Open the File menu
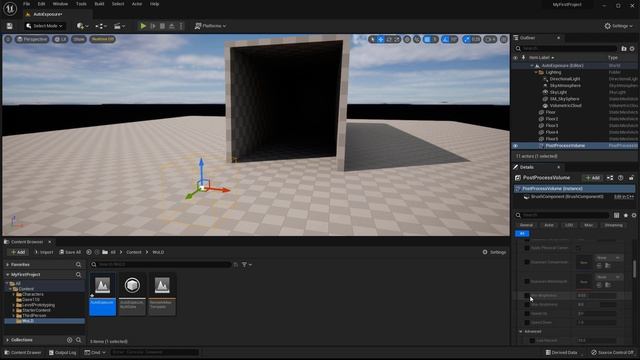The width and height of the screenshot is (640, 360). tap(27, 4)
